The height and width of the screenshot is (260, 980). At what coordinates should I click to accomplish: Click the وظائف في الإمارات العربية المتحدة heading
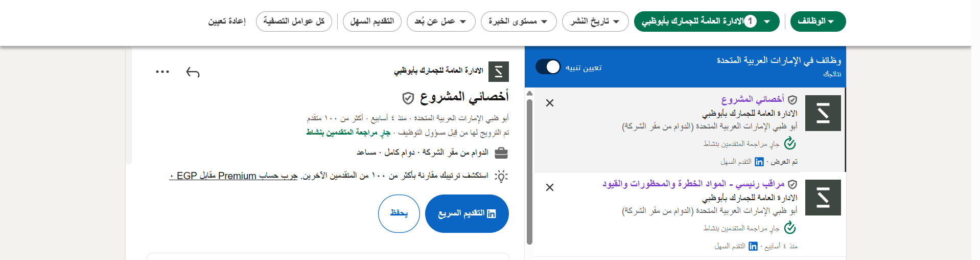tap(779, 60)
